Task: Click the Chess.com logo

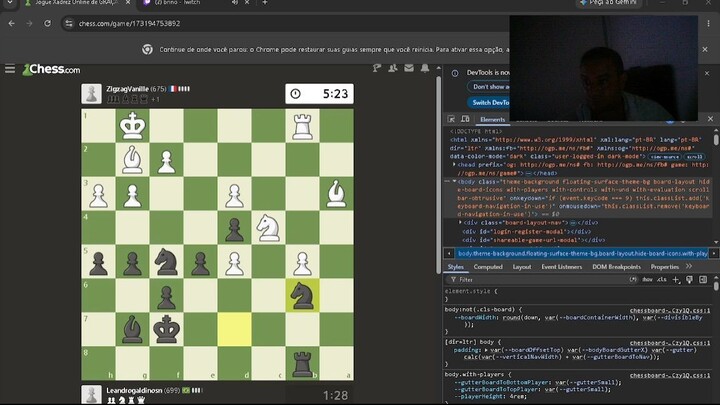Action: tap(51, 69)
